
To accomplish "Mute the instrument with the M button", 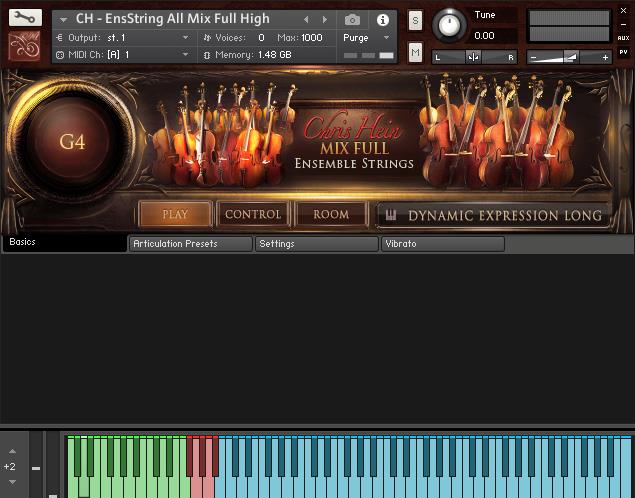I will pos(415,51).
